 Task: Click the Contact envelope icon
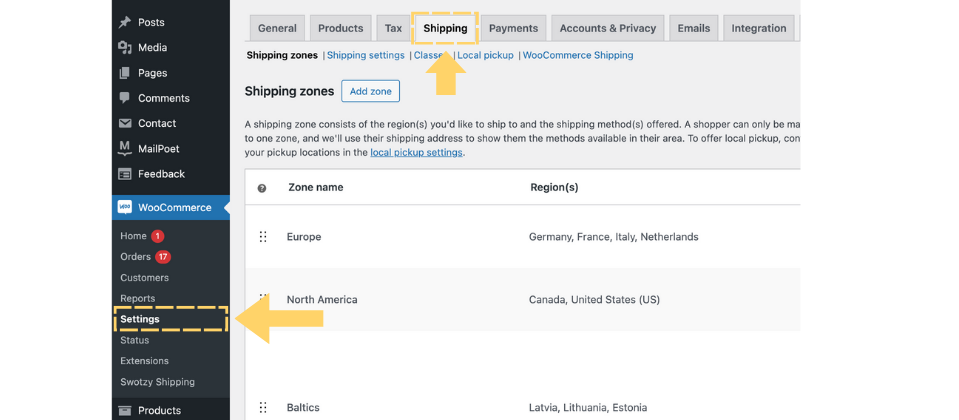[125, 123]
